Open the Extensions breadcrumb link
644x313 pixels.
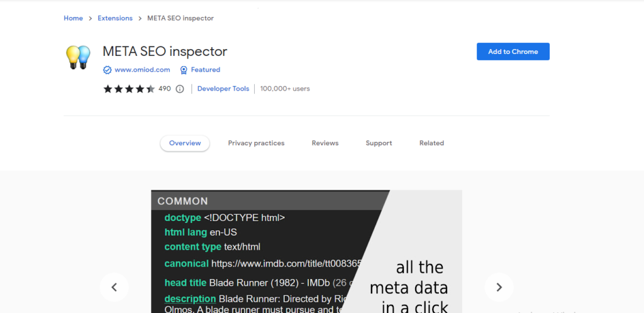pyautogui.click(x=115, y=18)
